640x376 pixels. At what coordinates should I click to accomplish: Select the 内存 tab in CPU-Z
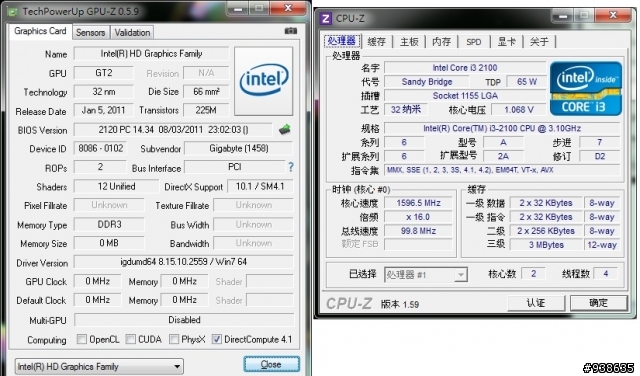click(x=441, y=41)
